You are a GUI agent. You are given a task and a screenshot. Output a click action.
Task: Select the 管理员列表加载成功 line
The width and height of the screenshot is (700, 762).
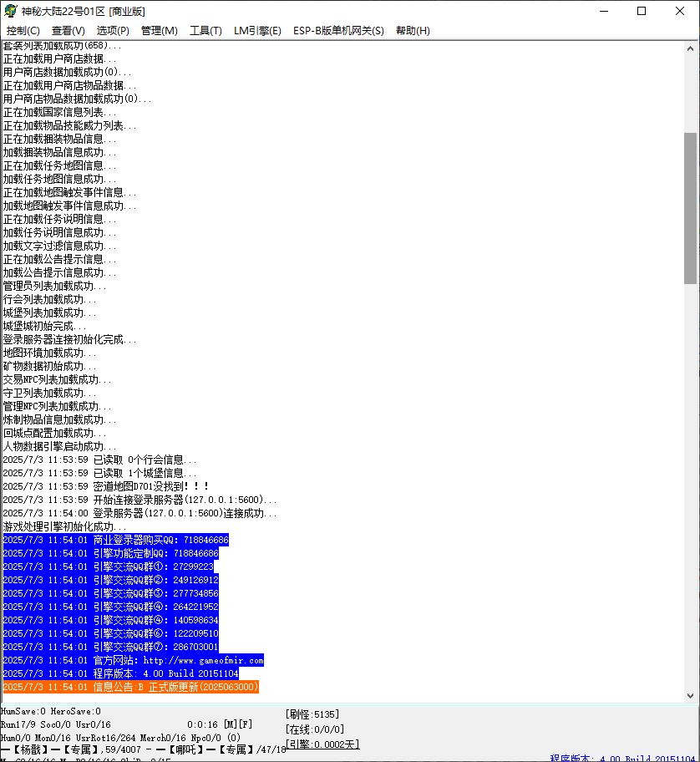coord(54,286)
